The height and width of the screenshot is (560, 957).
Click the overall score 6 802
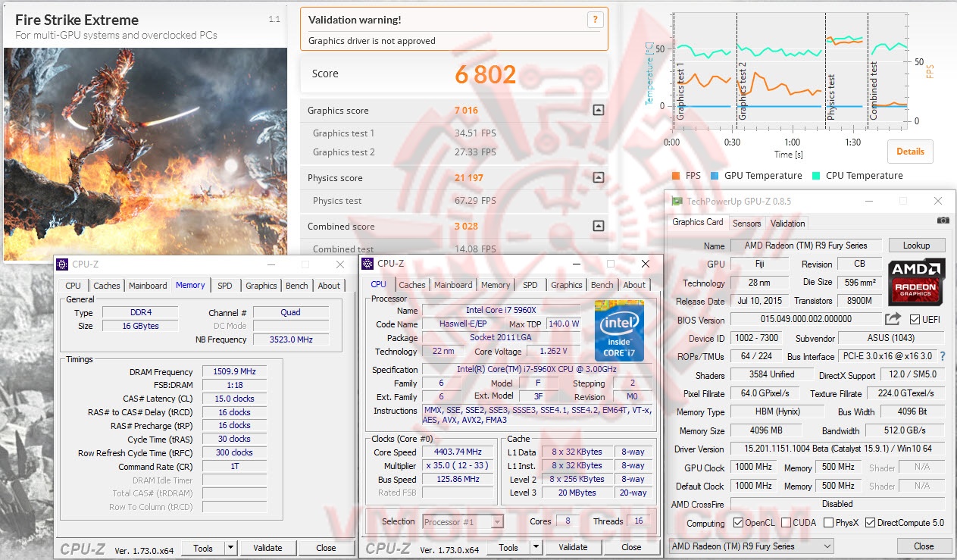click(x=486, y=74)
